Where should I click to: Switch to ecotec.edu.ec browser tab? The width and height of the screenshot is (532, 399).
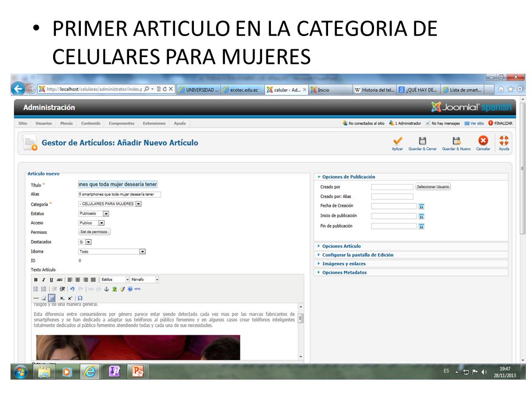(x=243, y=90)
